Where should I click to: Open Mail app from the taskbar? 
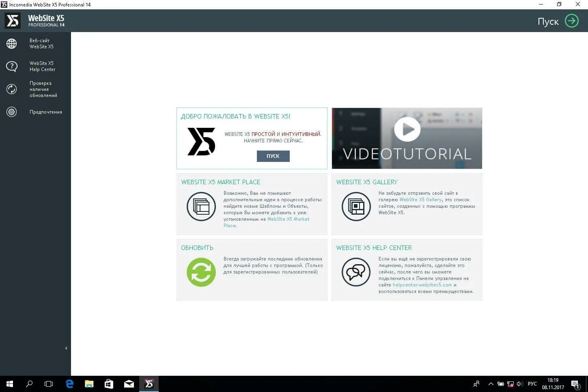pyautogui.click(x=129, y=384)
